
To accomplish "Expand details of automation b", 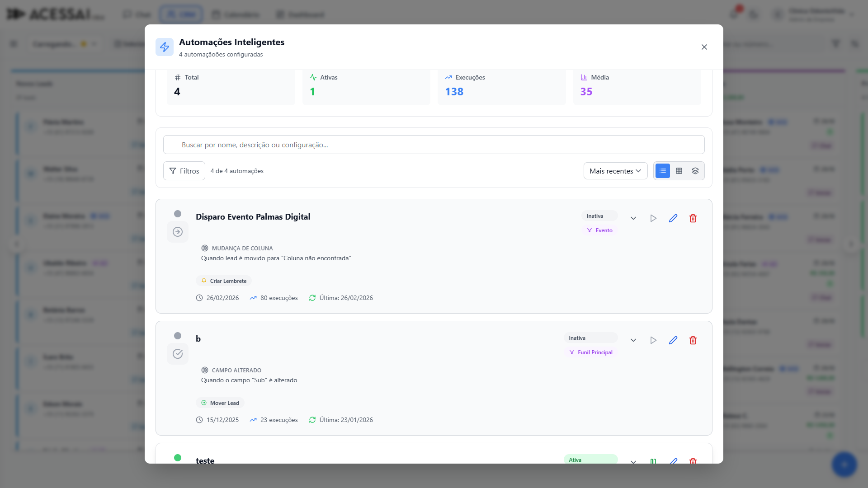I will tap(633, 340).
